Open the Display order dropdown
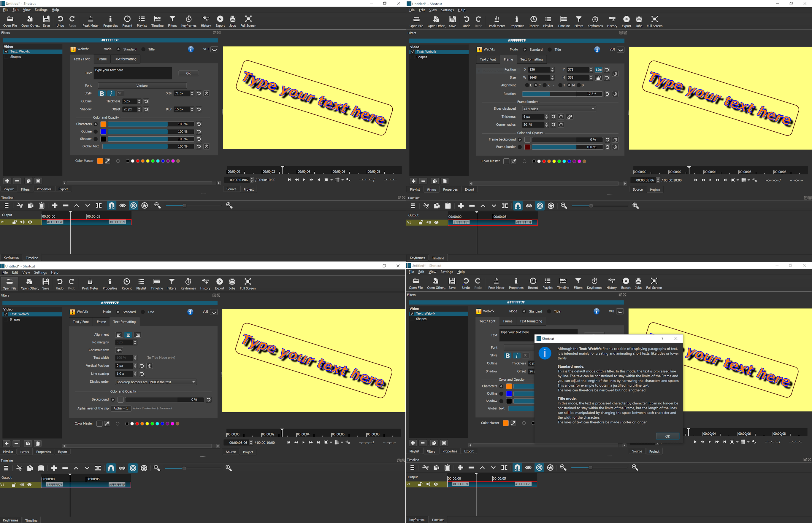812x523 pixels. tap(156, 382)
